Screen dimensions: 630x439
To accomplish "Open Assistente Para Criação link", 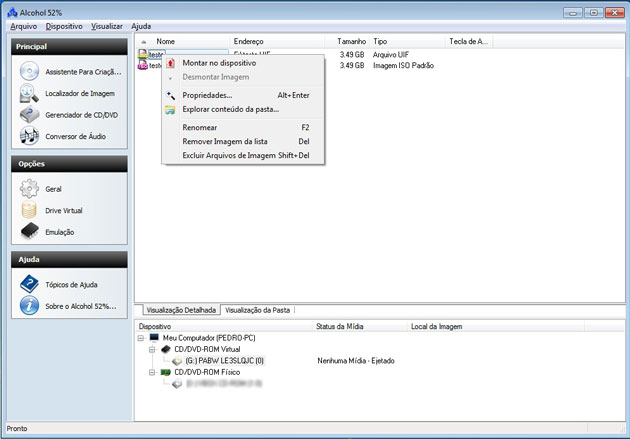I will (83, 72).
